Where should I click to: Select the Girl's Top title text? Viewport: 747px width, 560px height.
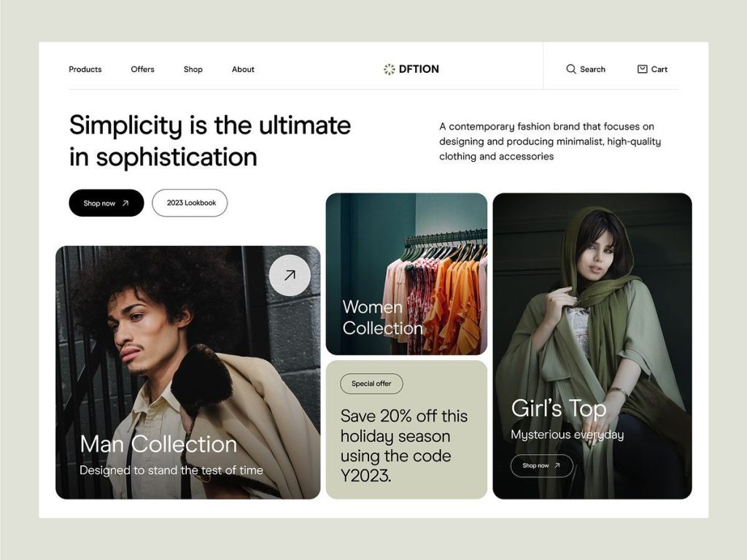point(558,408)
